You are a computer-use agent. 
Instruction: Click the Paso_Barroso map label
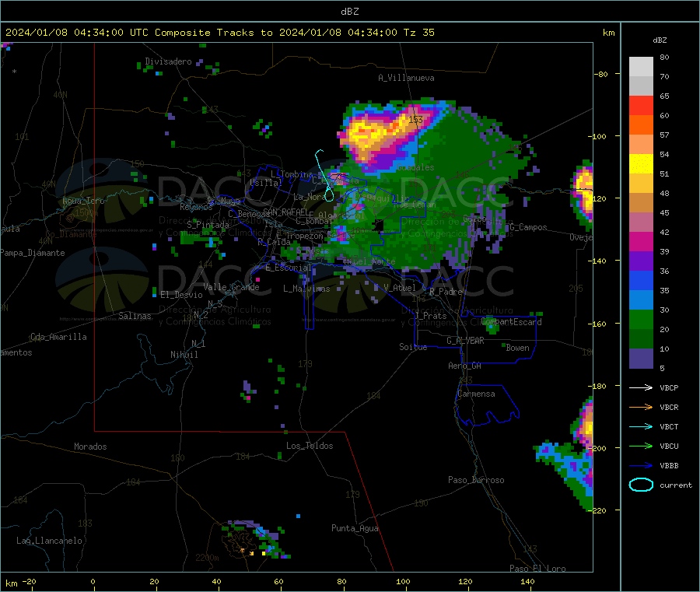476,480
